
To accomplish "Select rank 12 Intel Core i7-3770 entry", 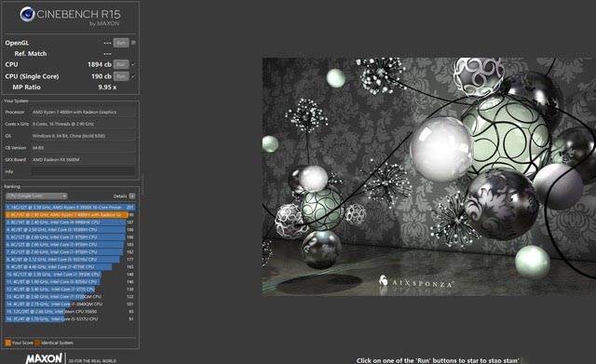I will click(70, 290).
